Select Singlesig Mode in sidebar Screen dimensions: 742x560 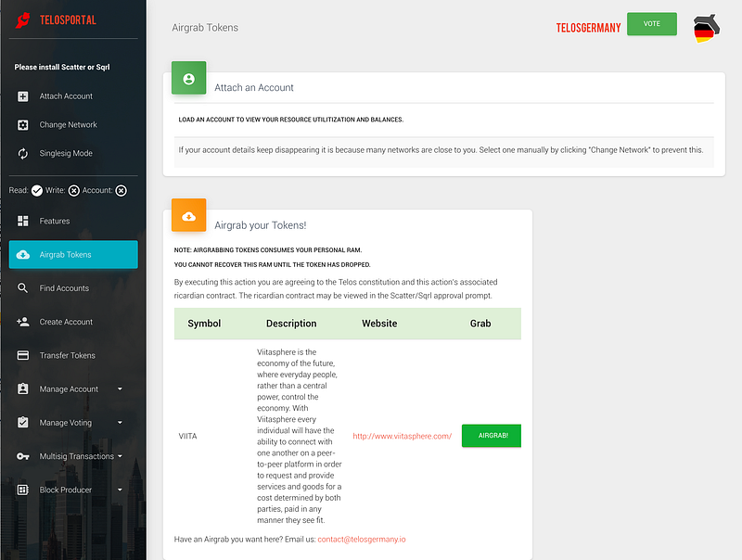73,153
